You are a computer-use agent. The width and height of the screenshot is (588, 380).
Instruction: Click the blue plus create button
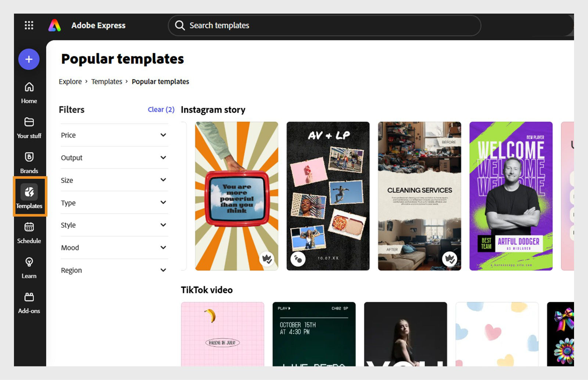(29, 59)
